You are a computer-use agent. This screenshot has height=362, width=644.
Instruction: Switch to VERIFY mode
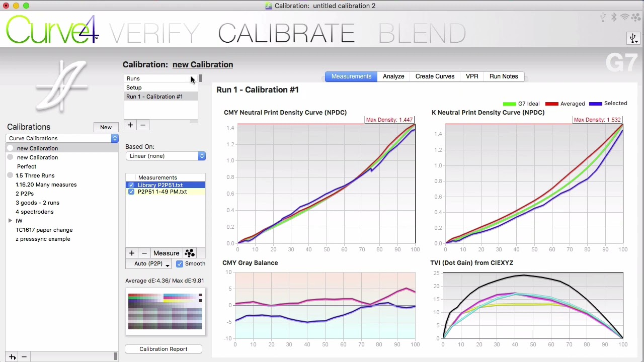pos(154,34)
